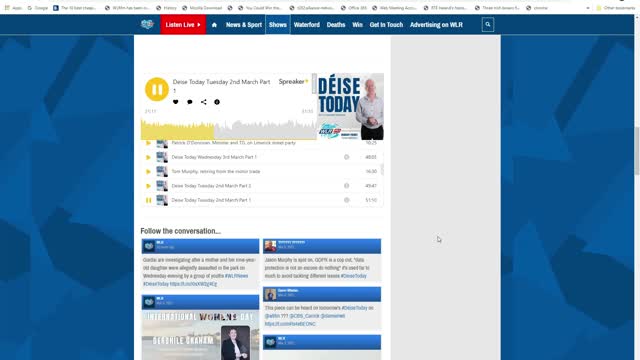Pause the Deise Today Spreaker player
640x360 pixels.
pos(157,89)
